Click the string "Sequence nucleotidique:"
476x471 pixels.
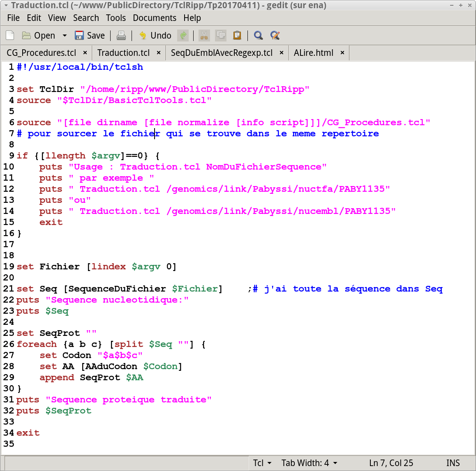[x=117, y=300]
